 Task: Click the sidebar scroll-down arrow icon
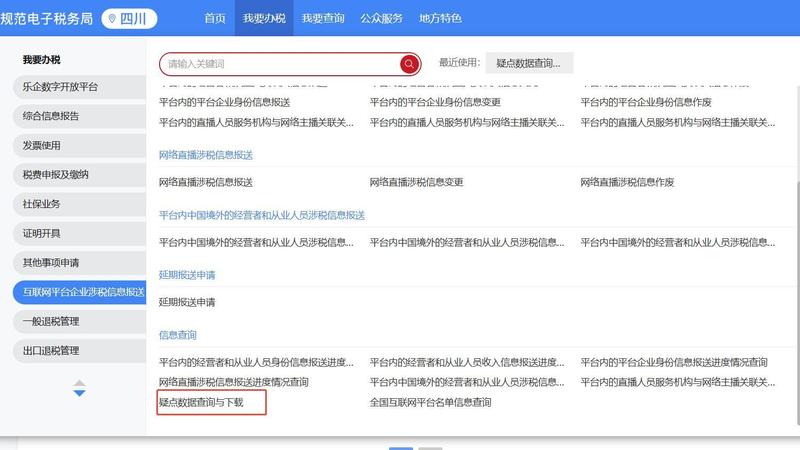(x=79, y=393)
